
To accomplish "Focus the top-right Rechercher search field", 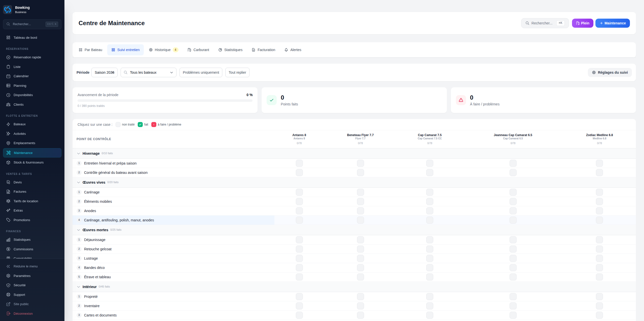I will 545,23.
